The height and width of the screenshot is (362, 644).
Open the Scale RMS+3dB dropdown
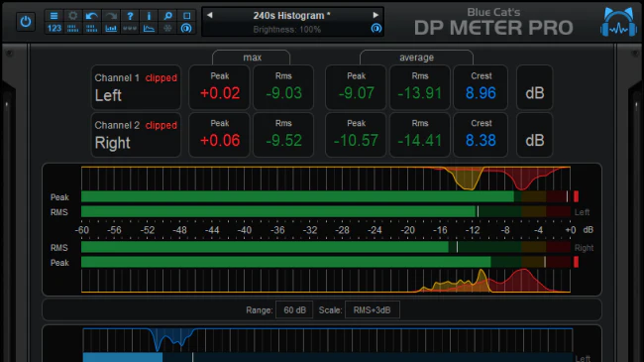[x=373, y=310]
